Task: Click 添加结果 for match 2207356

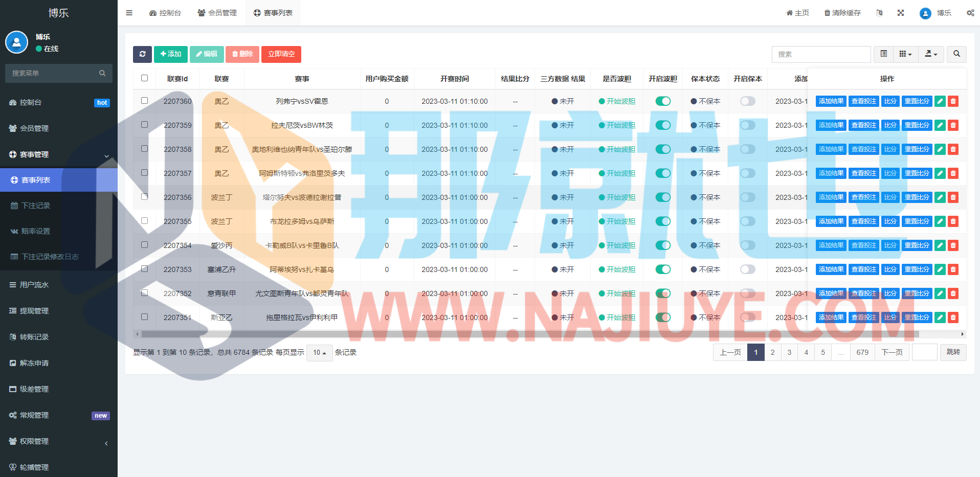Action: coord(831,197)
